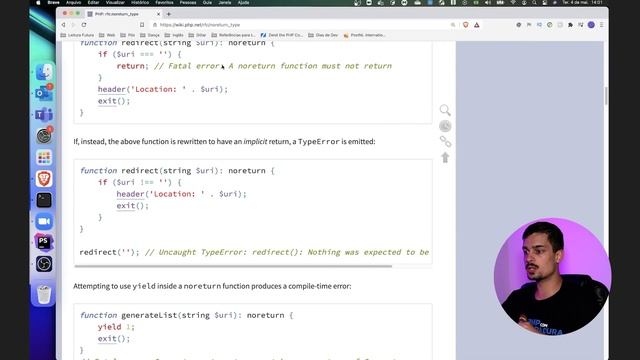This screenshot has height=360, width=640.
Task: Open a new browser tab
Action: pos(169,14)
